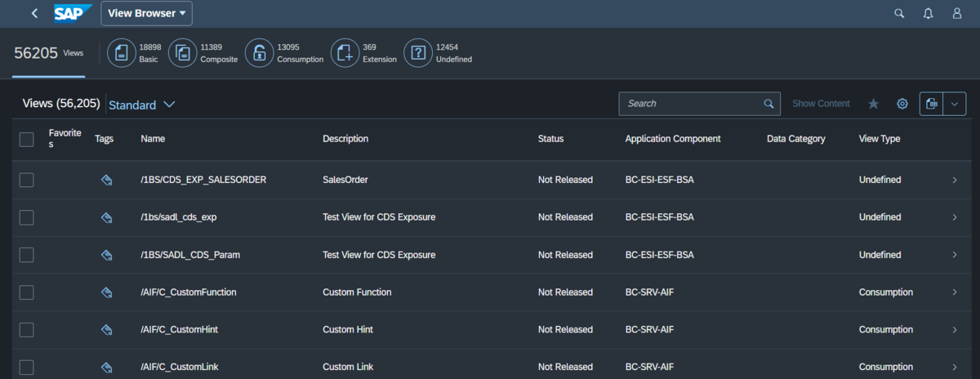Click tag icon for /1BS/SADL_CDS_Param
Viewport: 980px width, 379px height.
(105, 255)
